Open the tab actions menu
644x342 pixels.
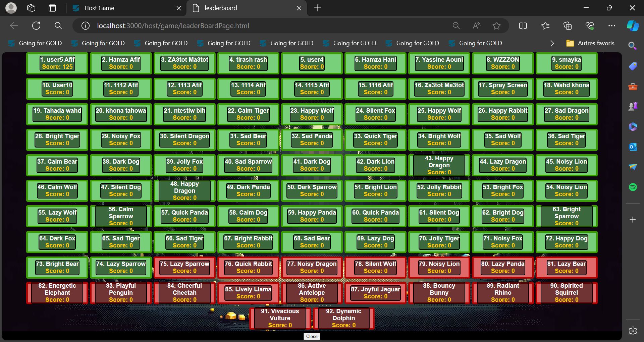tap(31, 8)
